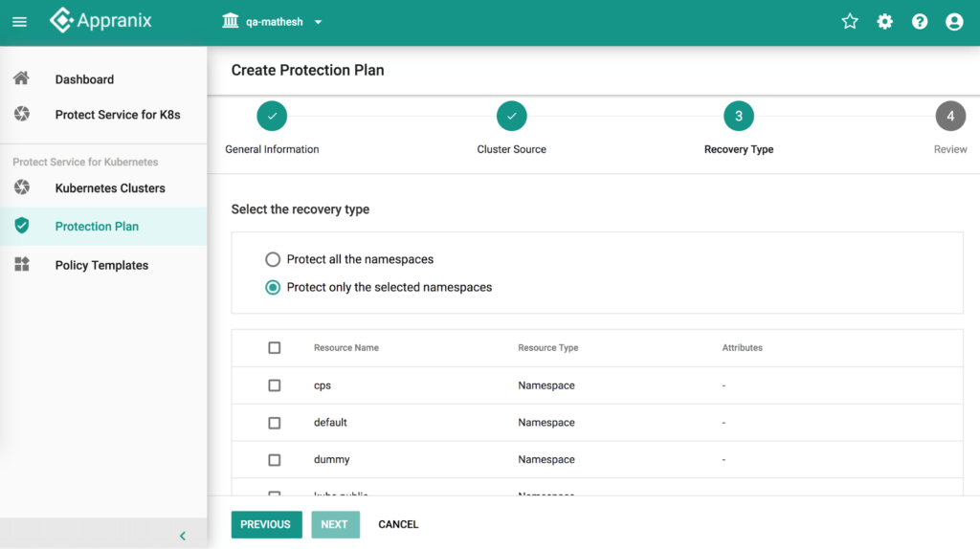Click the dummy resource name
This screenshot has width=980, height=549.
click(x=331, y=459)
